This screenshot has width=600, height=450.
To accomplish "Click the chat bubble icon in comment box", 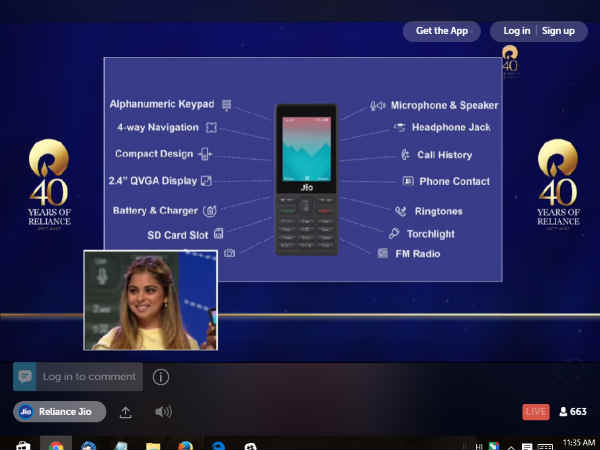I will (x=25, y=377).
